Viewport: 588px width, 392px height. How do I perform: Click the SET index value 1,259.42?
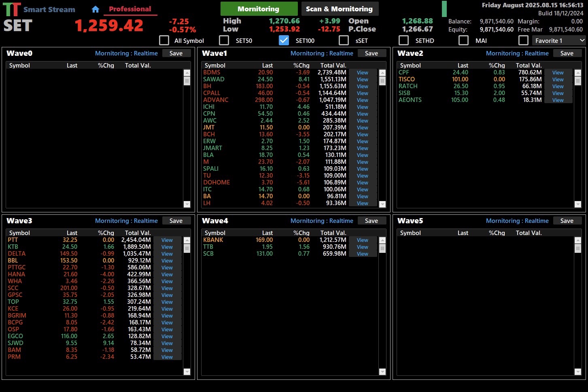click(x=109, y=26)
